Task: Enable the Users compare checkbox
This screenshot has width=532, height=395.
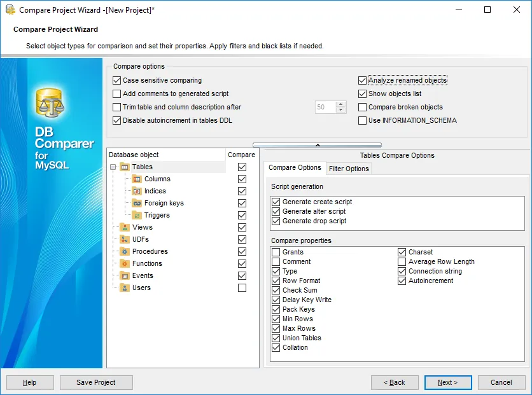Action: pyautogui.click(x=242, y=288)
